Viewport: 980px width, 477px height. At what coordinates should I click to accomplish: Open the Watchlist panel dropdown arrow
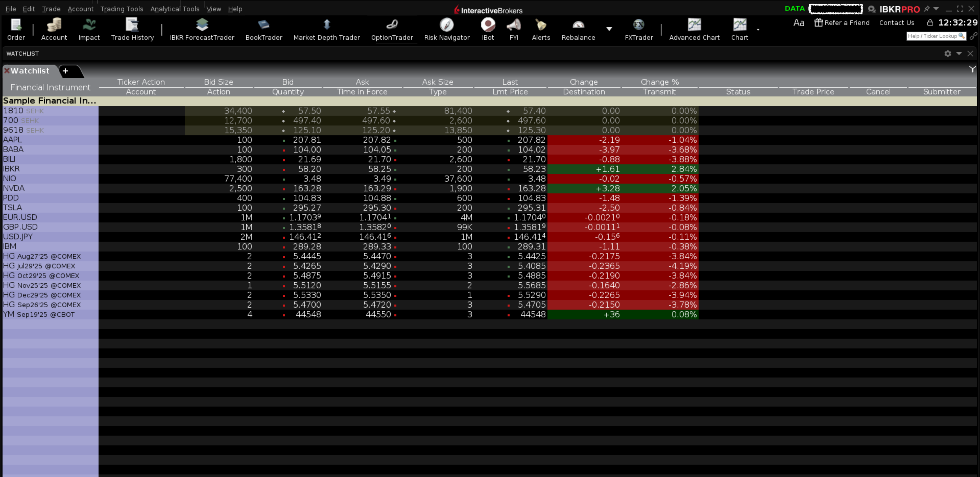[x=959, y=54]
